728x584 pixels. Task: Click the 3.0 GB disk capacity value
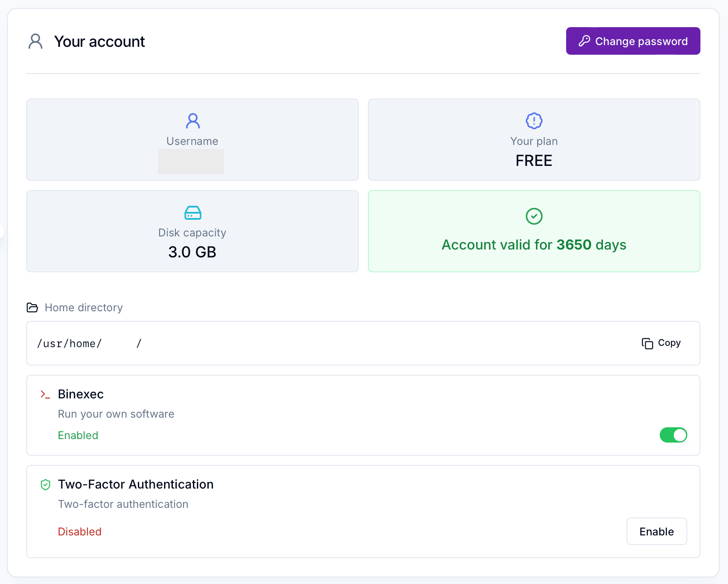192,252
